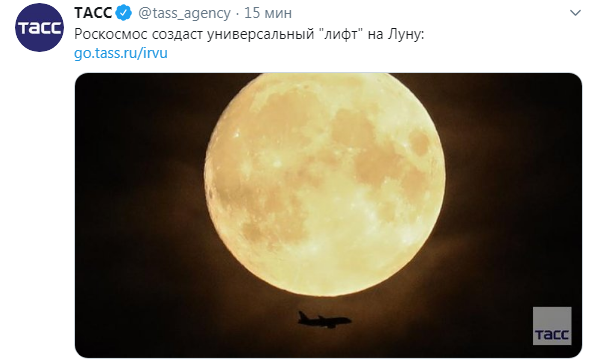Click the word "Роскосмос" in the tweet

point(111,34)
